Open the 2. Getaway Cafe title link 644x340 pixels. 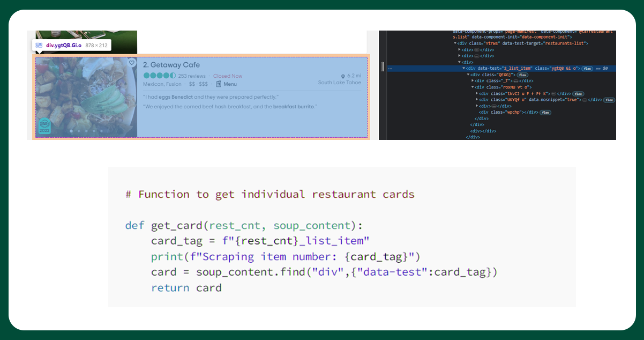(x=171, y=65)
